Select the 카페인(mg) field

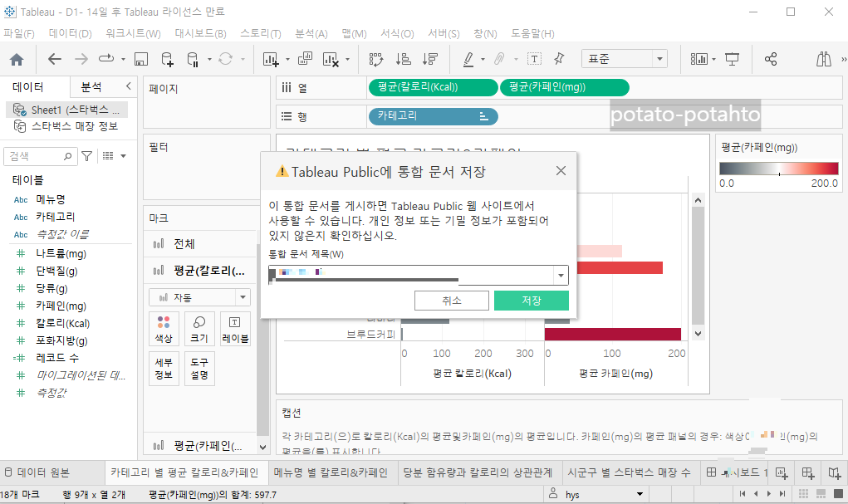(61, 306)
